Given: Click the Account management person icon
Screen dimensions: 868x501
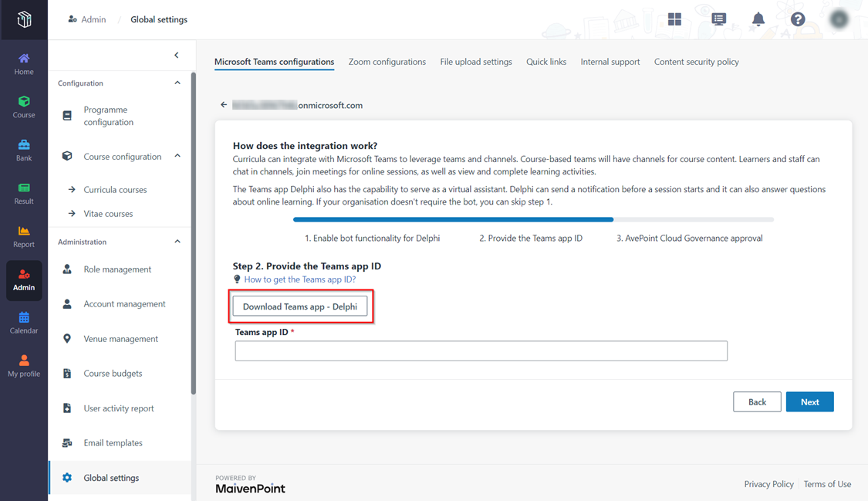Looking at the screenshot, I should tap(67, 304).
